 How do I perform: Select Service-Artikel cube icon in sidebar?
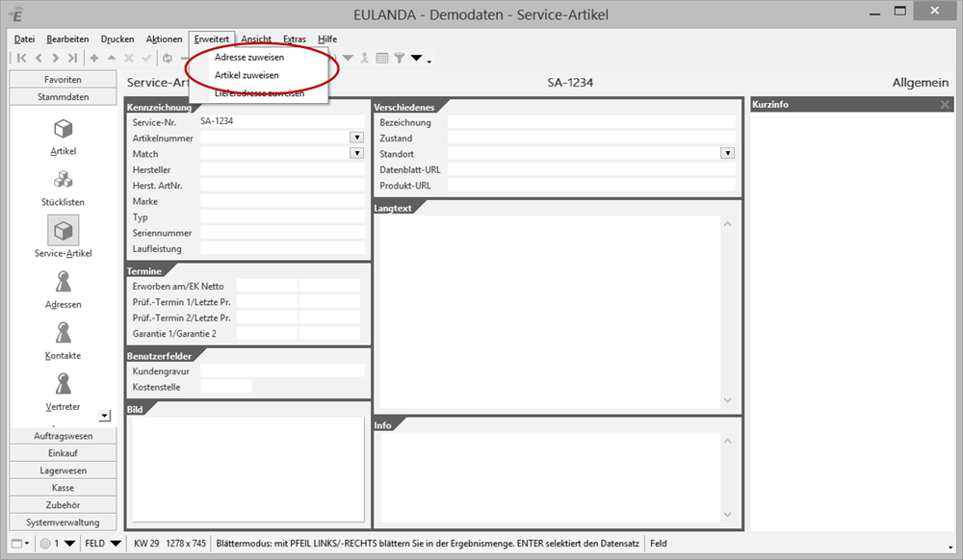tap(64, 231)
